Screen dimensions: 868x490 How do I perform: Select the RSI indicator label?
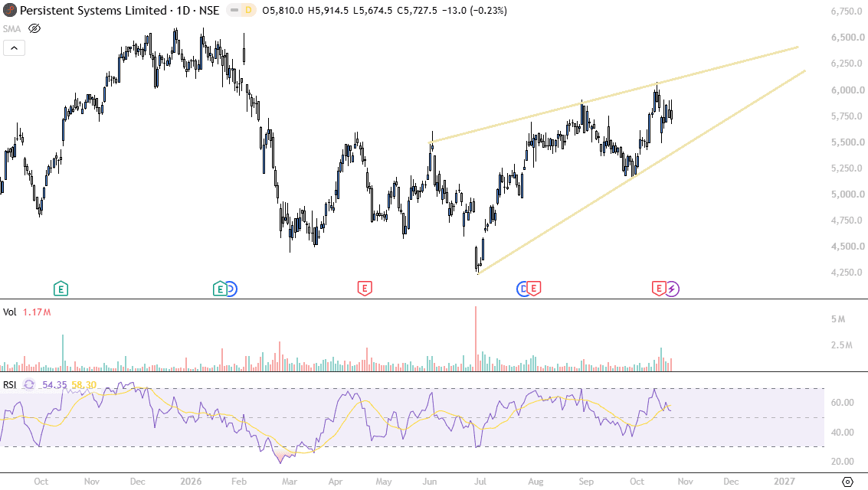[x=9, y=385]
